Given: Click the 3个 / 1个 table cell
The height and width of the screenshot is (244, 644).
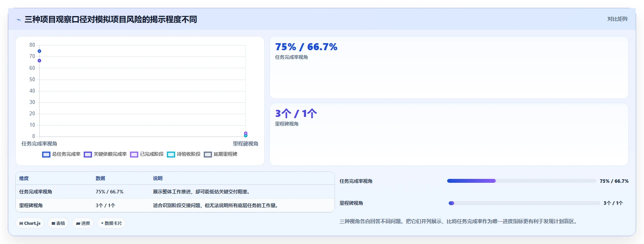Looking at the screenshot, I should pos(106,205).
